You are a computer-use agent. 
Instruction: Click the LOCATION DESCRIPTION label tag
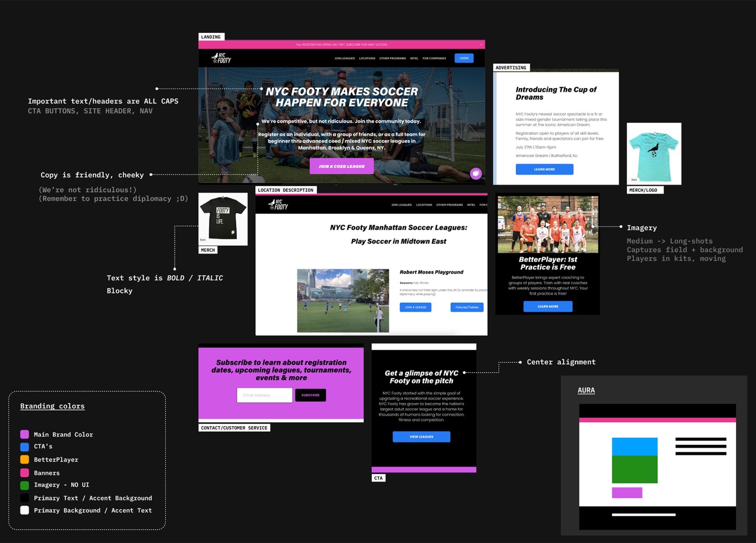tap(286, 190)
